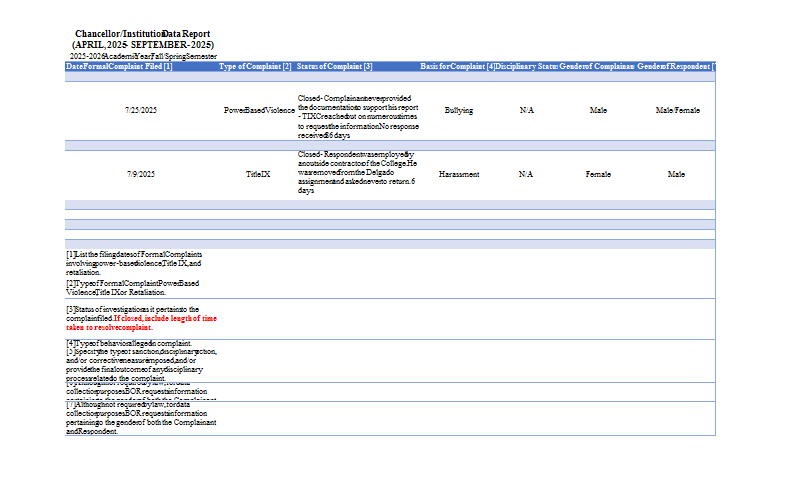Select the 'Power Based Violence' cell
Screen dimensions: 800x486
[258, 110]
